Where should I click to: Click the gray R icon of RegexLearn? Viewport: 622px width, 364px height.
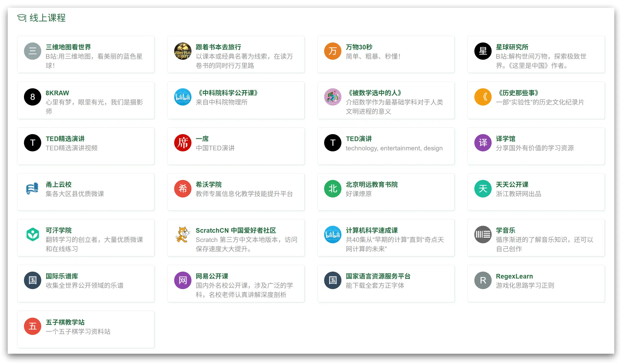click(x=483, y=280)
